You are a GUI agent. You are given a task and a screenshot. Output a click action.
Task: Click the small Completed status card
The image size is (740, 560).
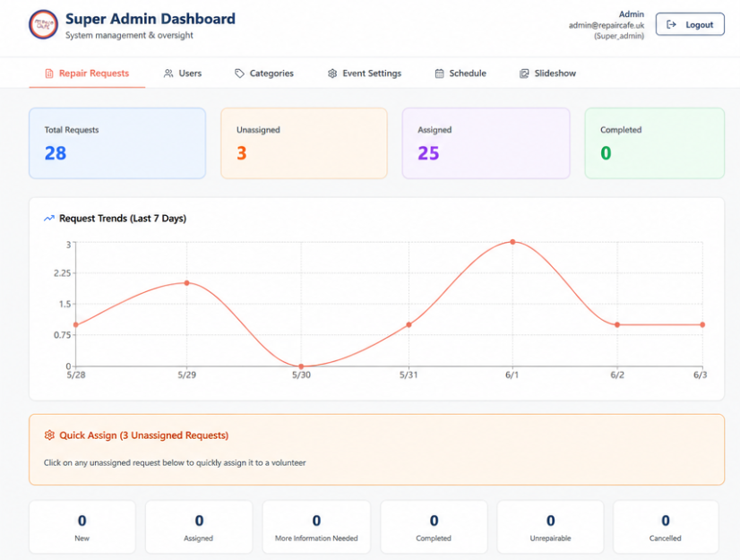434,527
